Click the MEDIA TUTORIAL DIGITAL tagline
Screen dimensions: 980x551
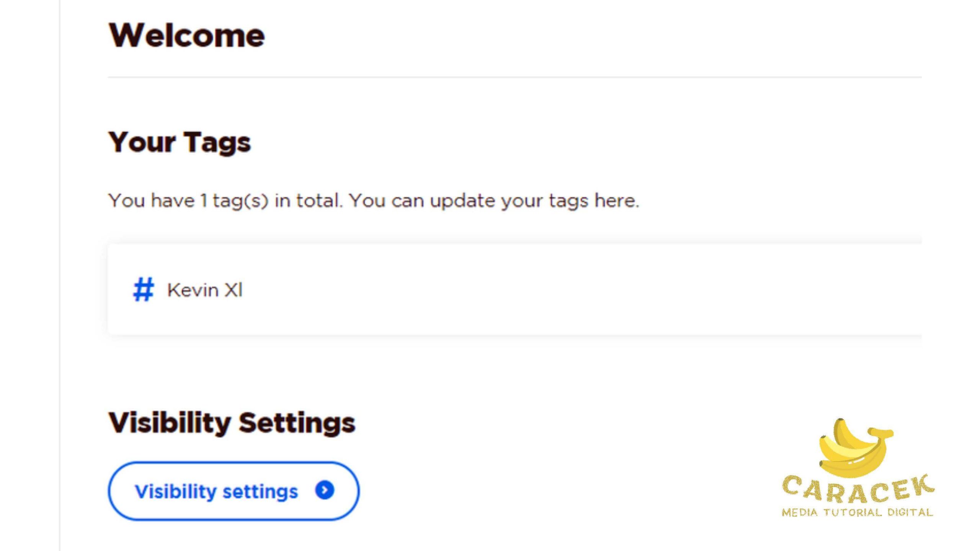(857, 512)
